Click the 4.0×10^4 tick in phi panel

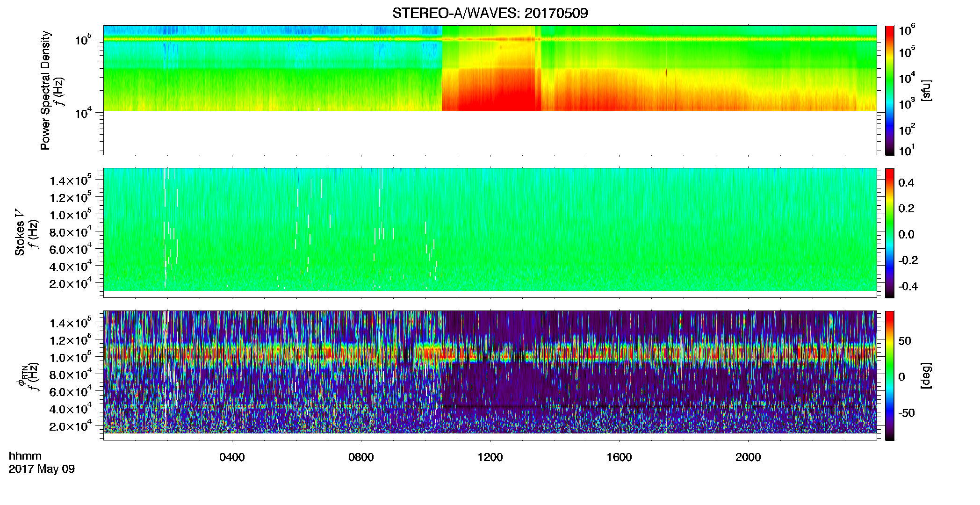coord(71,409)
